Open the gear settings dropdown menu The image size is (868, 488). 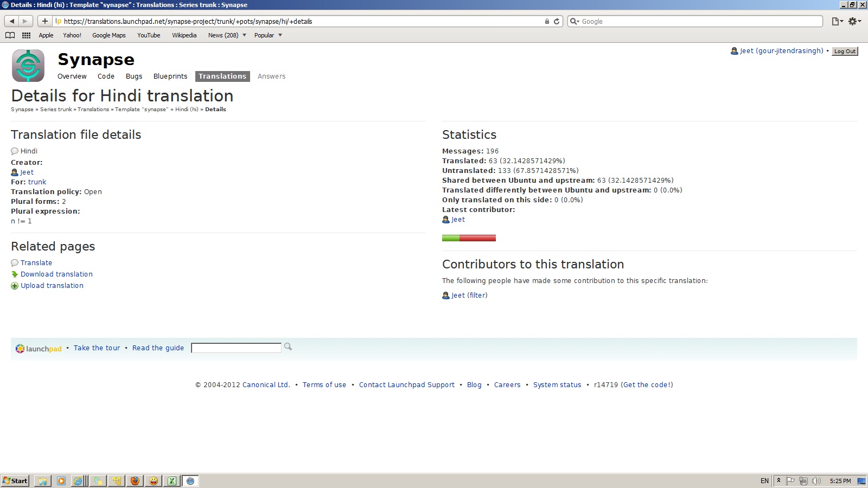[x=854, y=21]
